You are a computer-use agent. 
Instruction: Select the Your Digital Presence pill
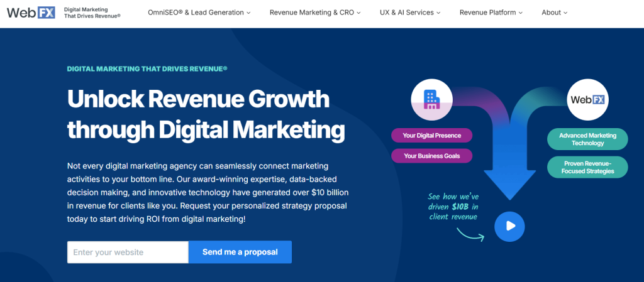click(x=431, y=136)
